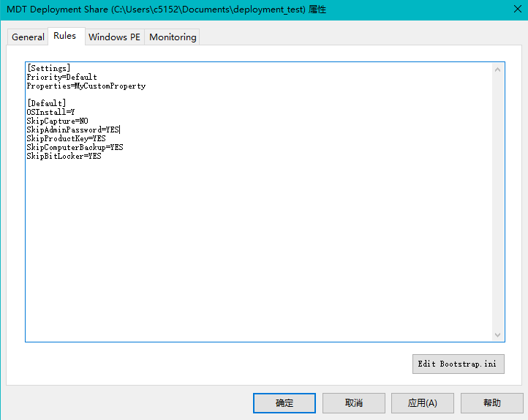528x420 pixels.
Task: Click the SkipProductKey=YES line
Action: 66,138
